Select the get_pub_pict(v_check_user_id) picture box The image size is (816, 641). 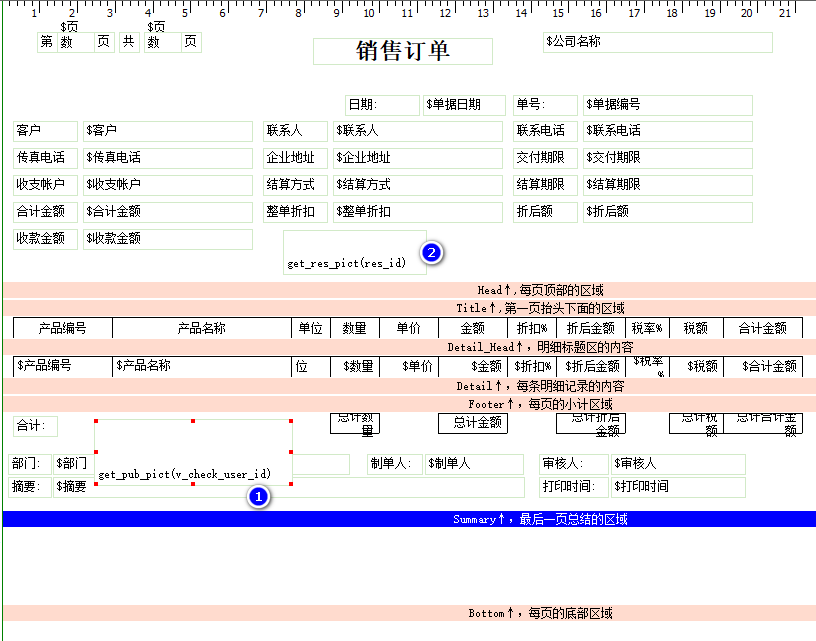click(x=193, y=452)
